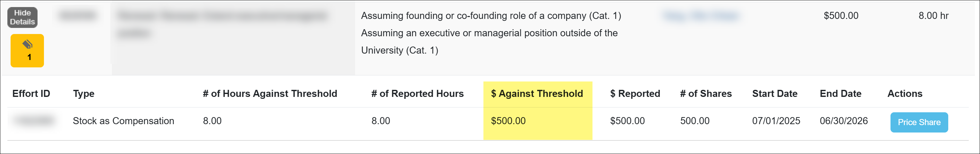The width and height of the screenshot is (980, 154).
Task: Click the Type column header
Action: click(x=84, y=94)
